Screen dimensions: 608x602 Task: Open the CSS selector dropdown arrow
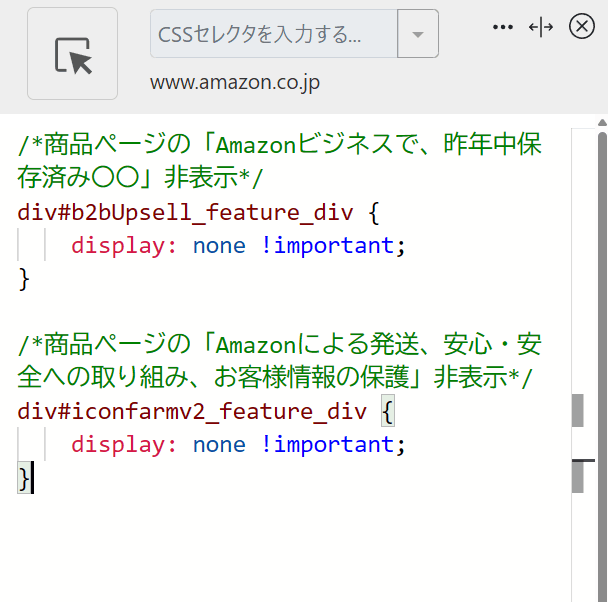tap(418, 34)
